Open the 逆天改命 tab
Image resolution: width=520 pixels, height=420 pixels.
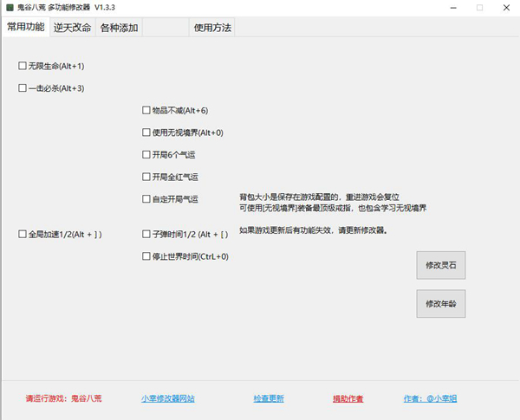(72, 28)
